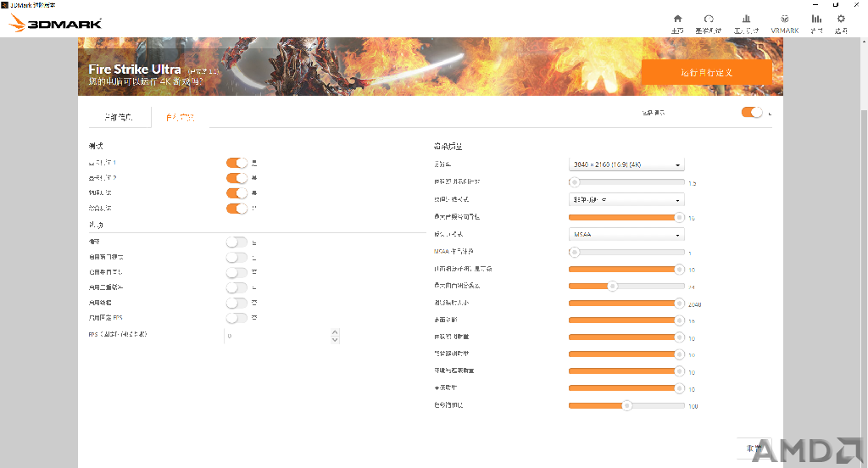Click the orange Run Custom button
The image size is (868, 468).
click(x=707, y=73)
